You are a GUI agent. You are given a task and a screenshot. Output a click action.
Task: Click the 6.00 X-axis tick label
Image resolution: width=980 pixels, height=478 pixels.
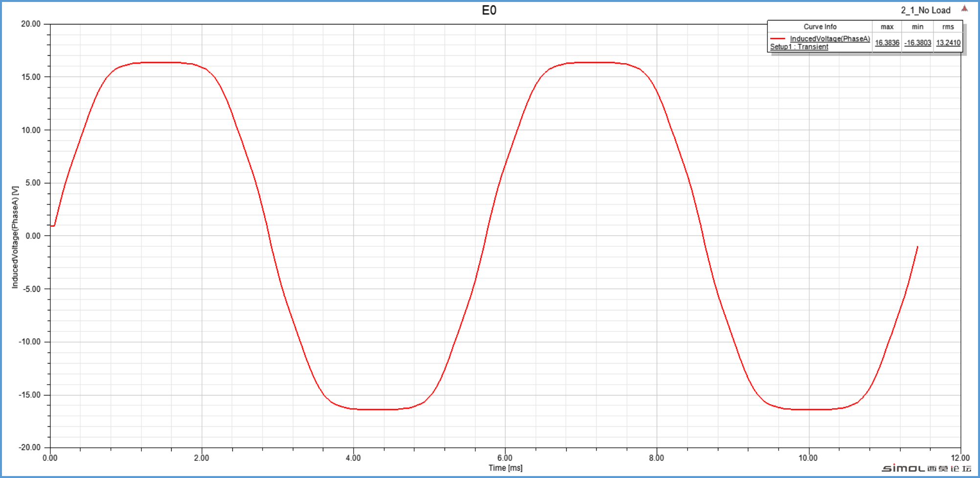505,458
